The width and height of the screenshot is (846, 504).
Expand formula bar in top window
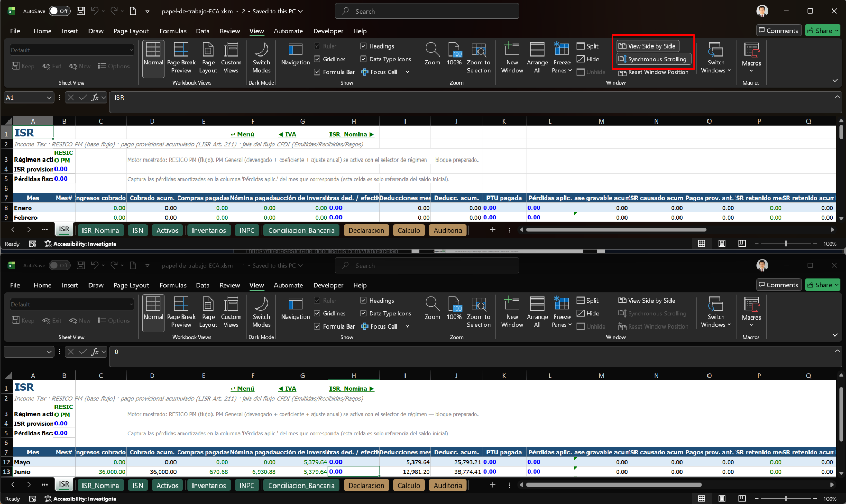(x=837, y=97)
